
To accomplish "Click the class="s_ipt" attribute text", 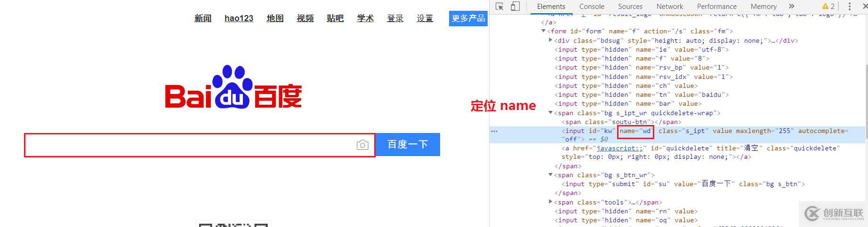I will pos(683,131).
